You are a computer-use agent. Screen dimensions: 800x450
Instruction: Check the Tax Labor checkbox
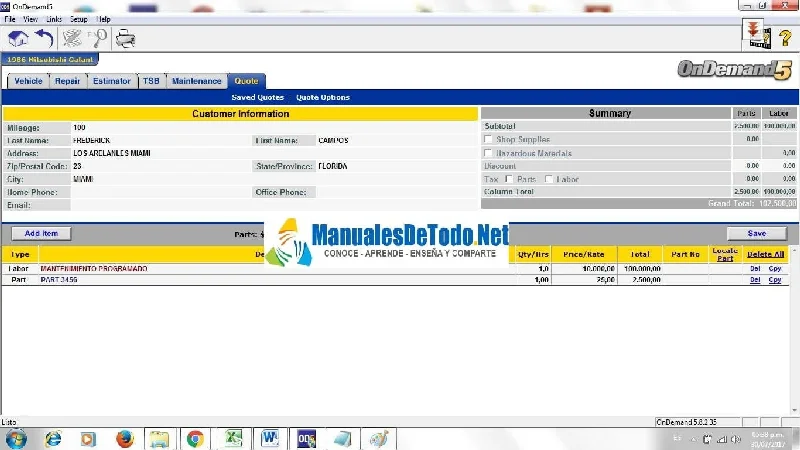coord(549,179)
